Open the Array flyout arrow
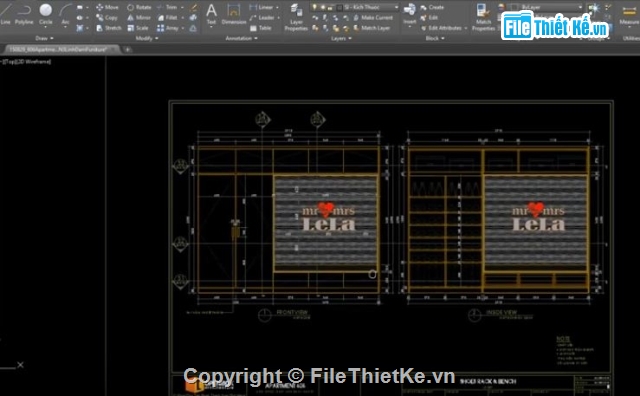Image resolution: width=640 pixels, height=396 pixels. pyautogui.click(x=182, y=28)
